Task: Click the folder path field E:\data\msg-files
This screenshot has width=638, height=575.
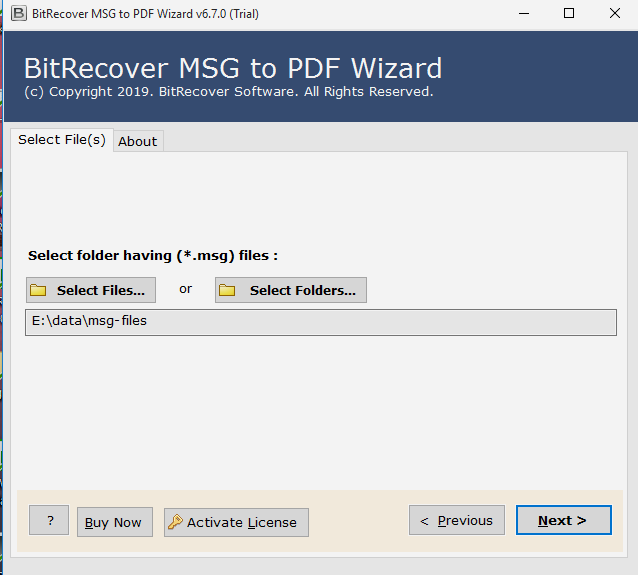Action: pos(321,322)
